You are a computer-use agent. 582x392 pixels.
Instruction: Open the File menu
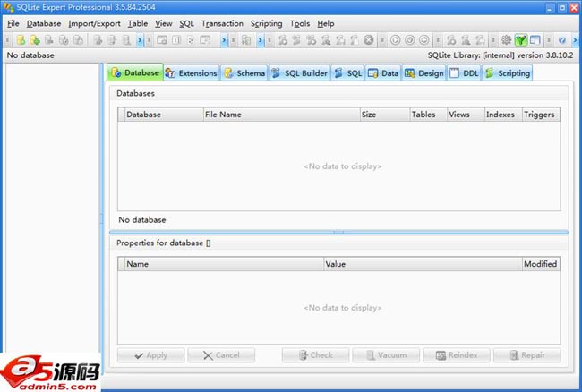(x=13, y=24)
